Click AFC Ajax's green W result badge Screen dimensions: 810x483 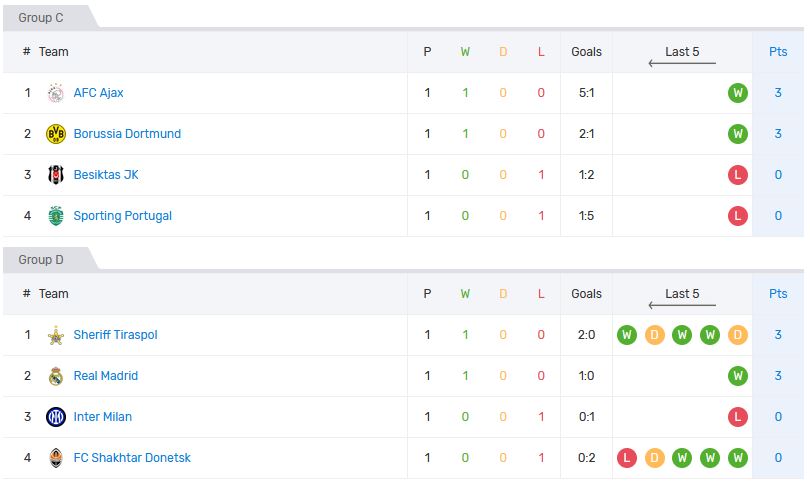point(738,93)
